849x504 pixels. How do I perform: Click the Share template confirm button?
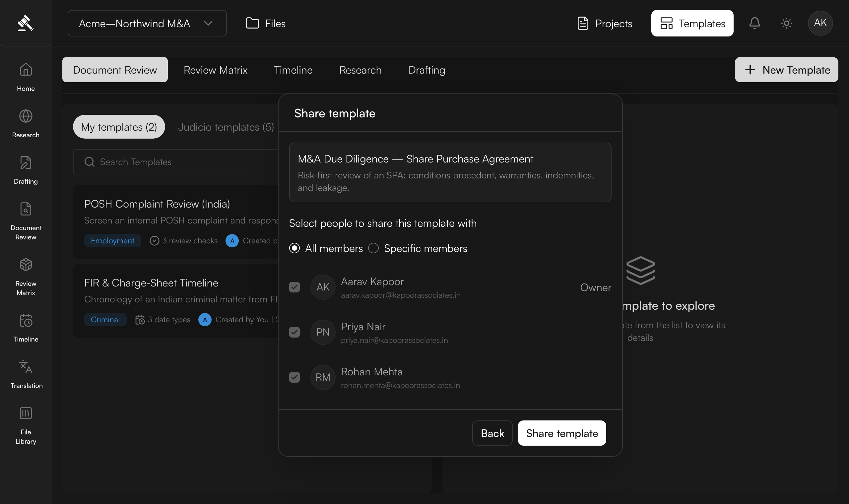[562, 433]
